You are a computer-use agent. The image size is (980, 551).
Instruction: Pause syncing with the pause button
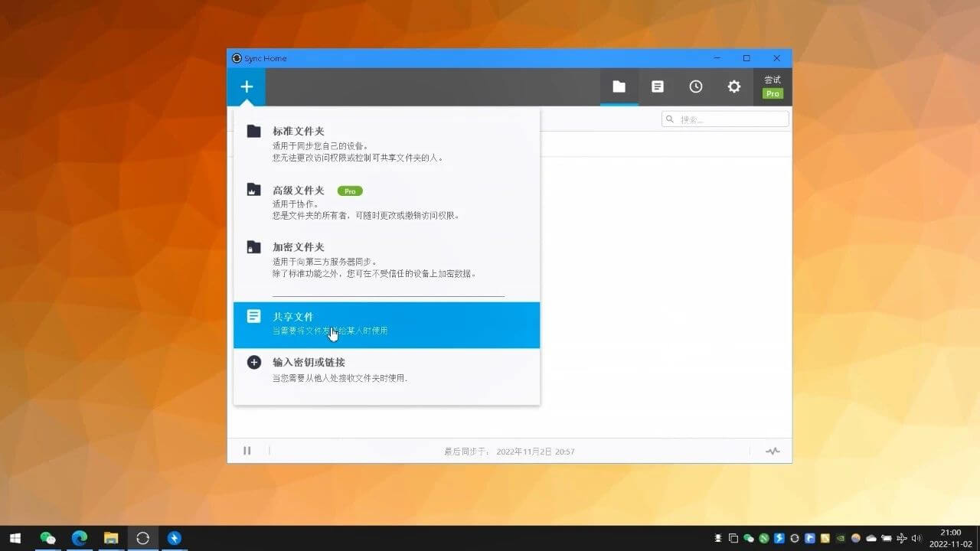click(247, 451)
